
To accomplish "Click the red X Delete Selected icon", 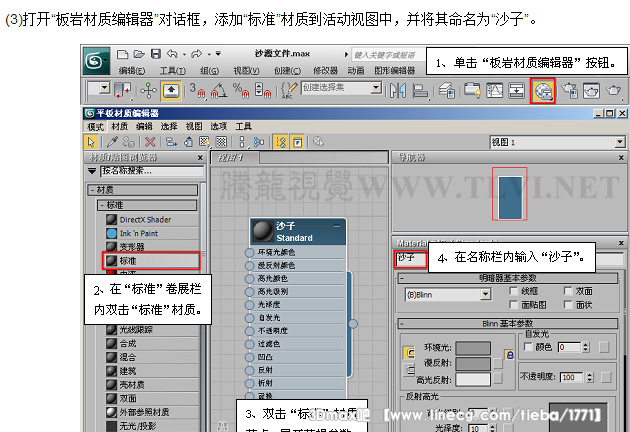I will coord(150,142).
